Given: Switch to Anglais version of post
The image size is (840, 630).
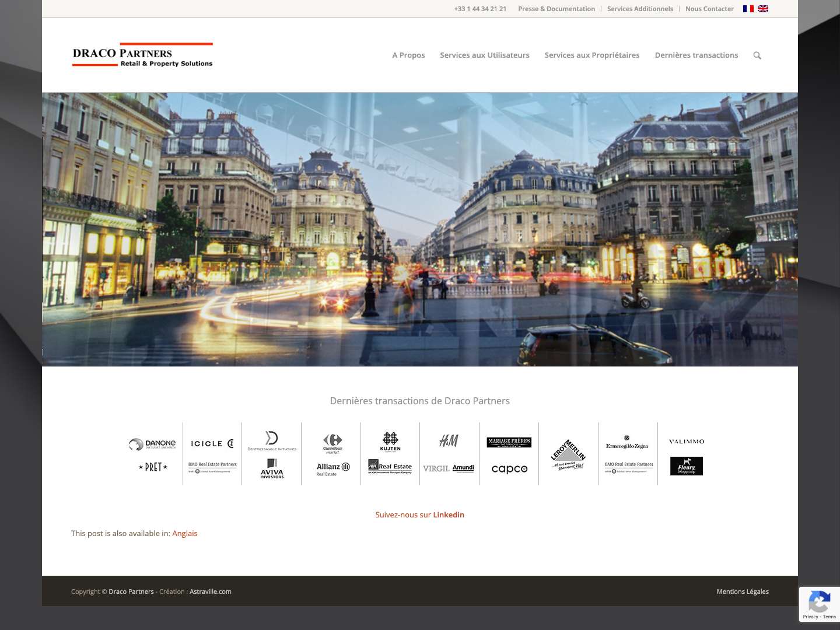Looking at the screenshot, I should coord(185,533).
